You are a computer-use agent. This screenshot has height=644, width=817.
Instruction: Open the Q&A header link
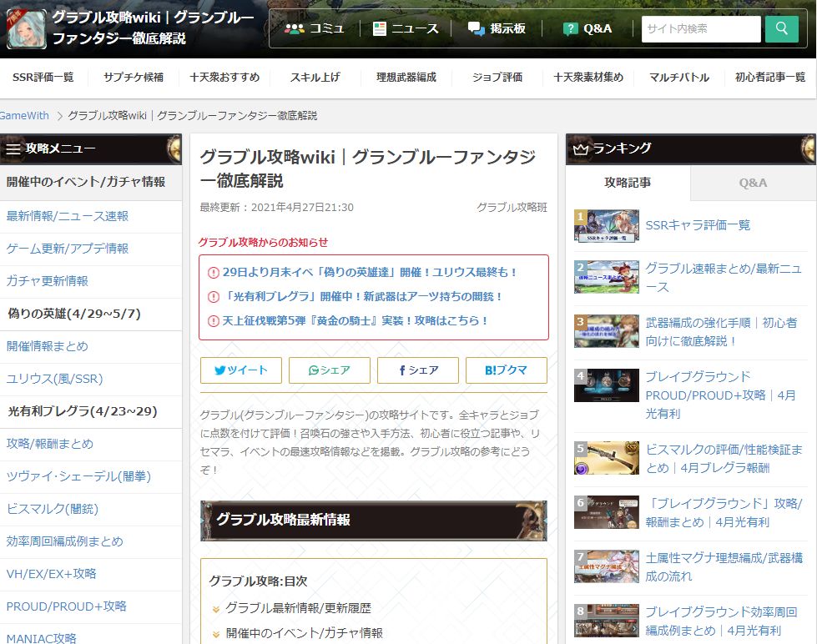588,28
